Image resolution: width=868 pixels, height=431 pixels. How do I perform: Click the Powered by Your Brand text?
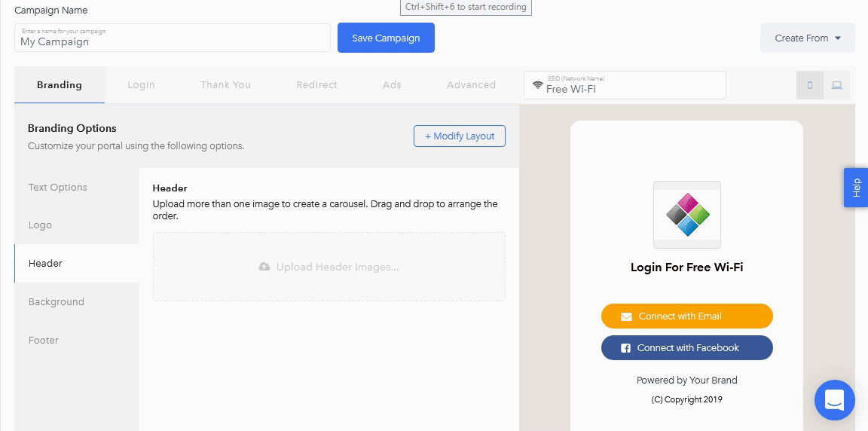tap(687, 380)
